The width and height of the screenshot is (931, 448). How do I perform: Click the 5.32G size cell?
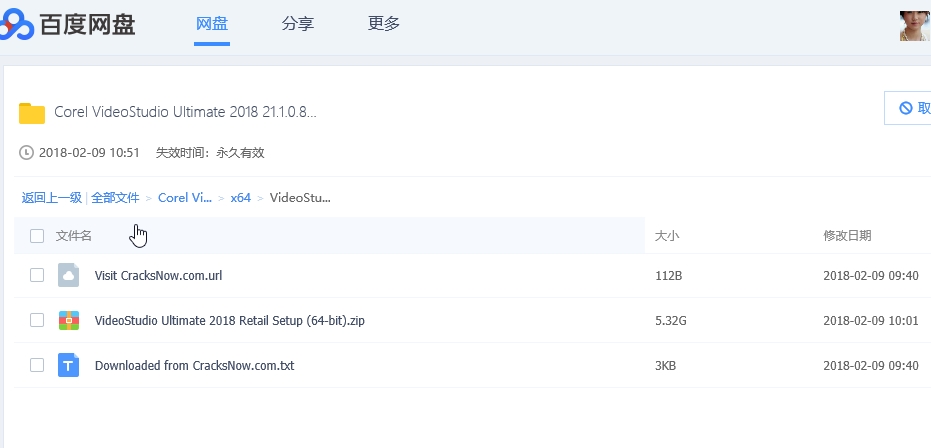pyautogui.click(x=671, y=321)
